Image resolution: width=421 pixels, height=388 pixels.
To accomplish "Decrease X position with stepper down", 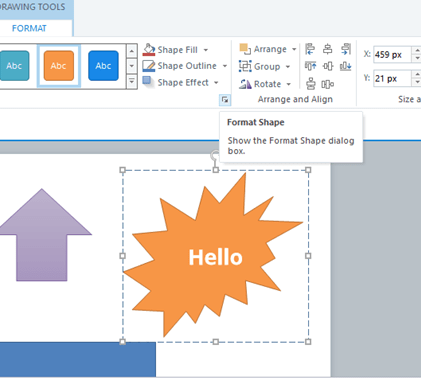I will [417, 58].
